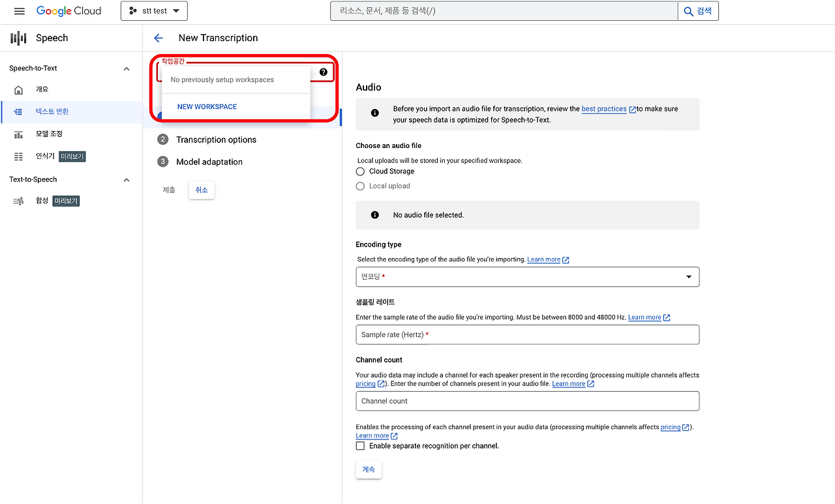
Task: Click the Google Cloud logo
Action: pyautogui.click(x=69, y=11)
